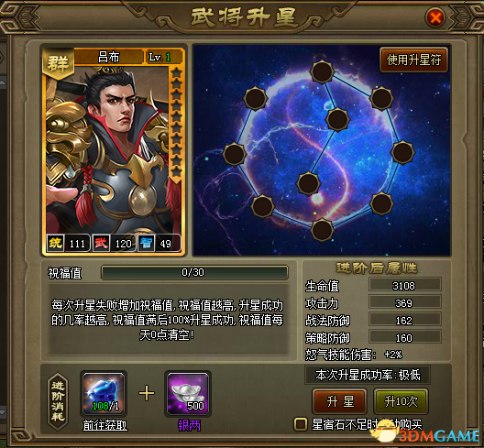
Task: Click the 升星 upgrade star button
Action: [339, 401]
